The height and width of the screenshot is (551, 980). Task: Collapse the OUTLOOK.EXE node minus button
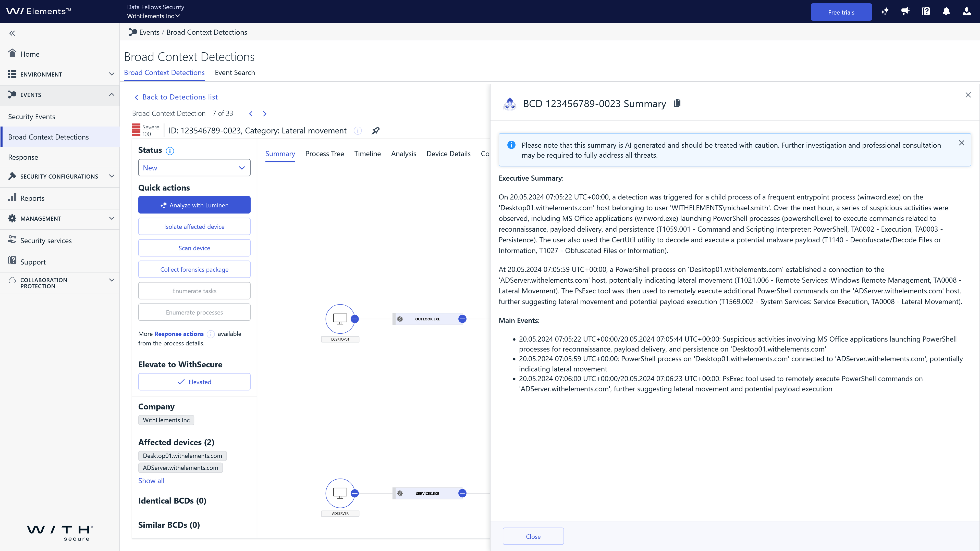pyautogui.click(x=462, y=319)
